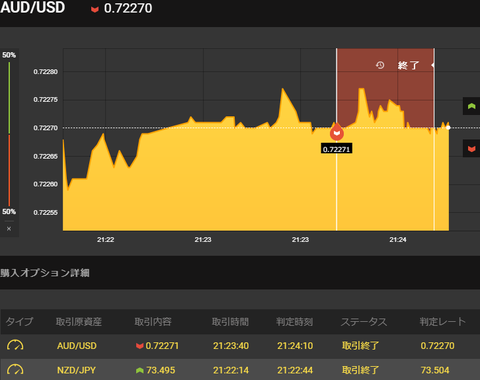480x380 pixels.
Task: Click the red down-arrow Low button
Action: tap(471, 149)
